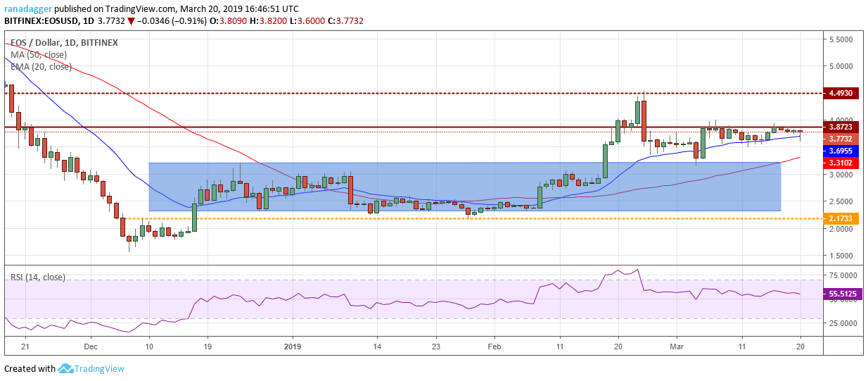Click the Mar date label on time axis

[675, 346]
